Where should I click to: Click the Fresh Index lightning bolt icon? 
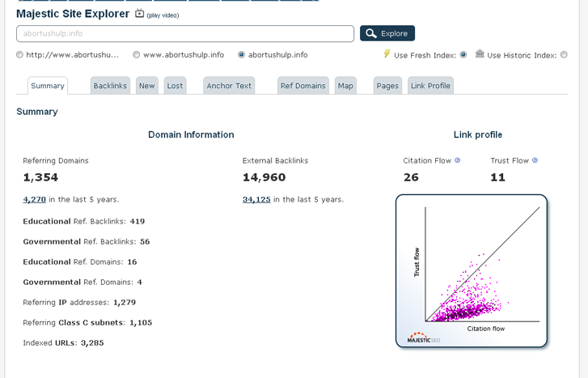coord(387,54)
